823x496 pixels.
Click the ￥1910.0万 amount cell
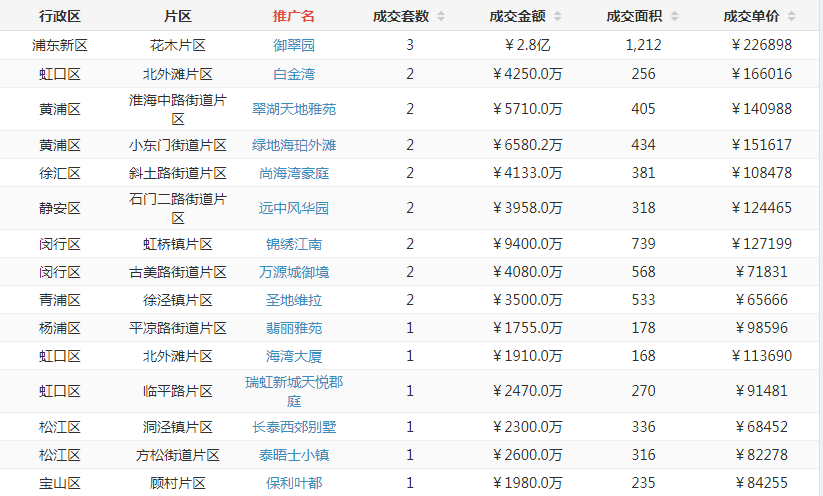pyautogui.click(x=527, y=356)
